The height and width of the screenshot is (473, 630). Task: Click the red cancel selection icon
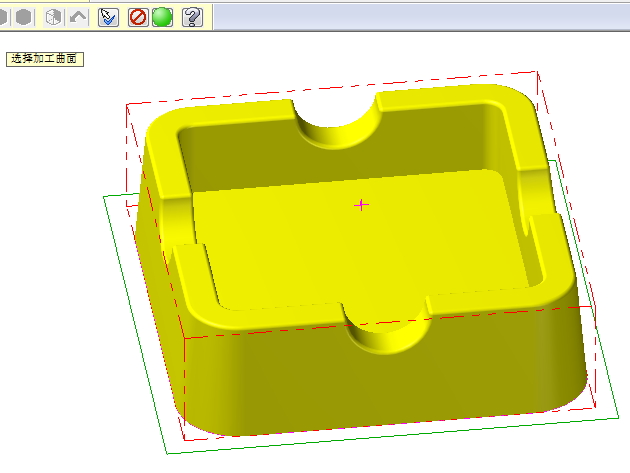tap(138, 18)
